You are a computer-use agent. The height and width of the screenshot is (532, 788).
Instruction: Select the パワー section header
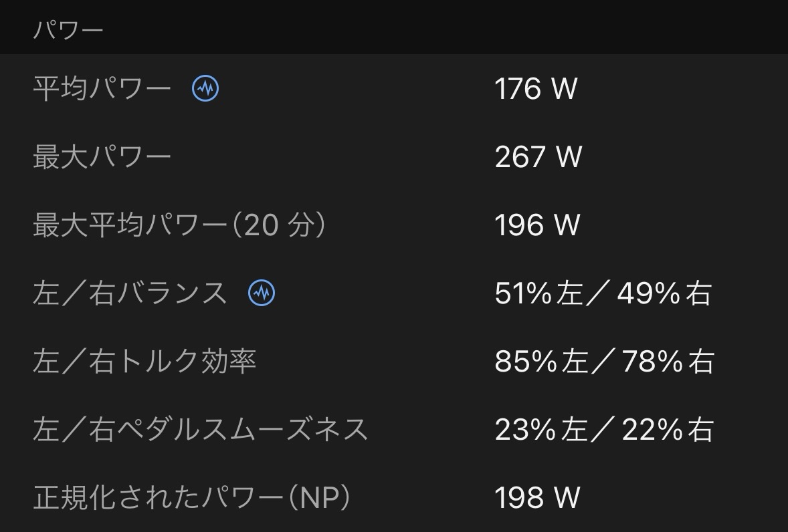[68, 31]
